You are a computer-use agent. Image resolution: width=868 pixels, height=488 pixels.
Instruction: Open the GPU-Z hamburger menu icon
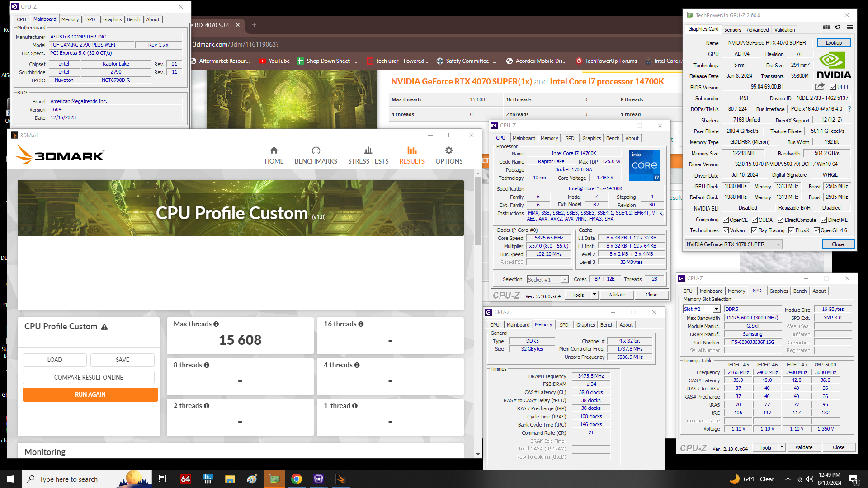click(x=850, y=28)
